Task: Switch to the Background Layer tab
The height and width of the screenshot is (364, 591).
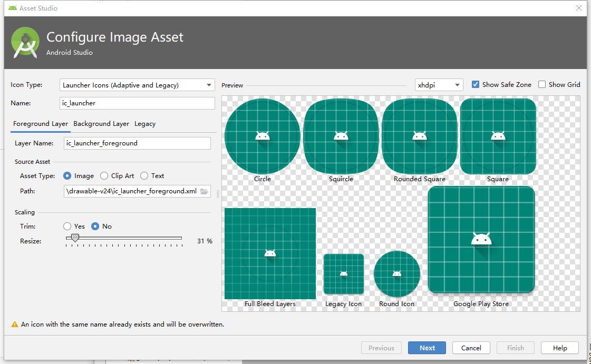Action: (x=101, y=124)
